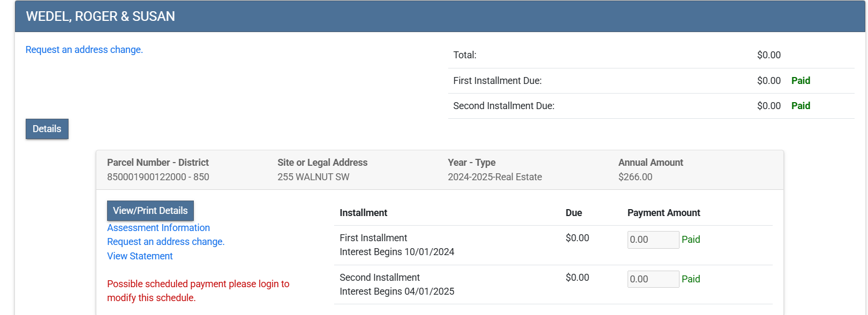
Task: Click the top Request an address change link
Action: click(x=84, y=50)
